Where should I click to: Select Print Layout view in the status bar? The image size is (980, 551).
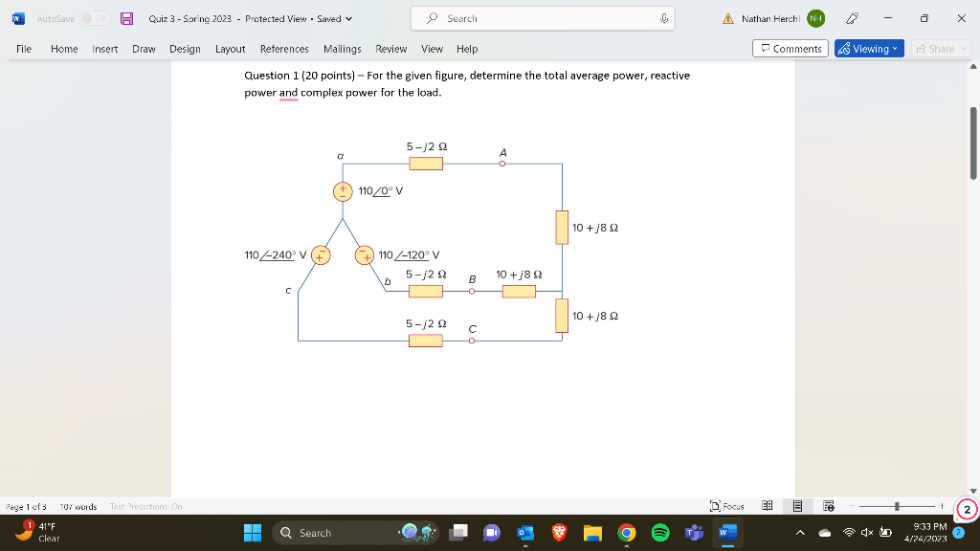pos(797,506)
